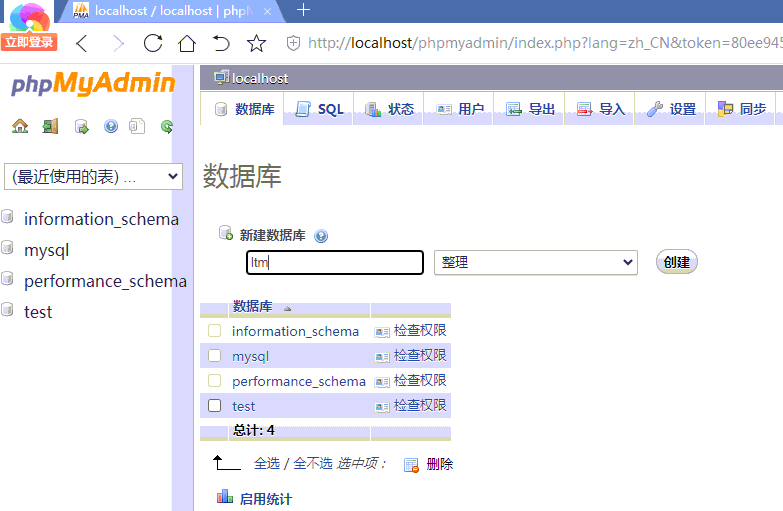Image resolution: width=783 pixels, height=511 pixels.
Task: Open the query window icon
Action: [x=81, y=126]
